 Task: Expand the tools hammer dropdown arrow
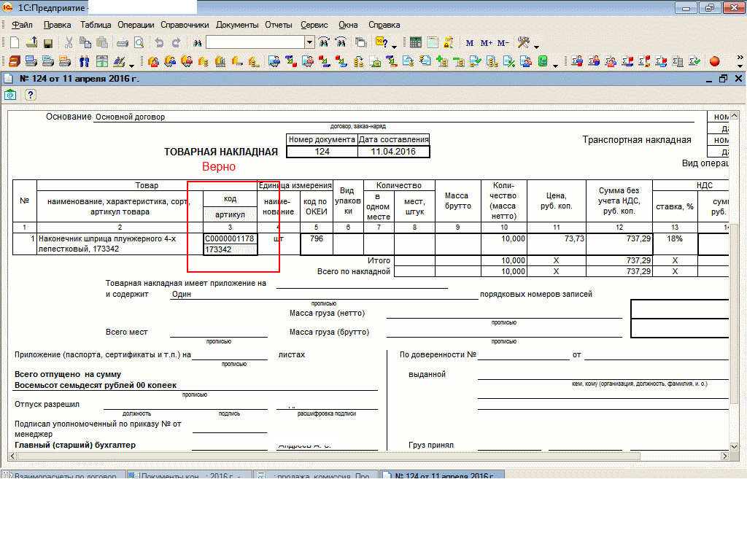pyautogui.click(x=537, y=45)
